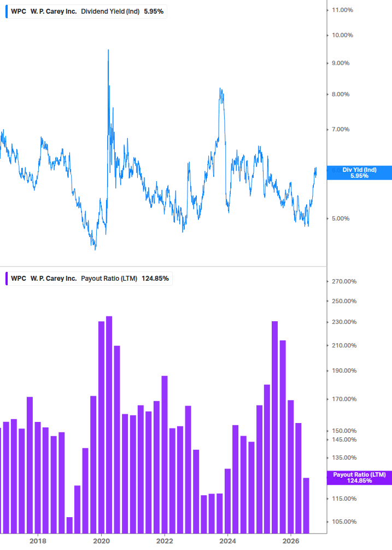Screen dimensions: 392x550
Task: Click the 115.00% payout axis label
Action: pyautogui.click(x=344, y=499)
